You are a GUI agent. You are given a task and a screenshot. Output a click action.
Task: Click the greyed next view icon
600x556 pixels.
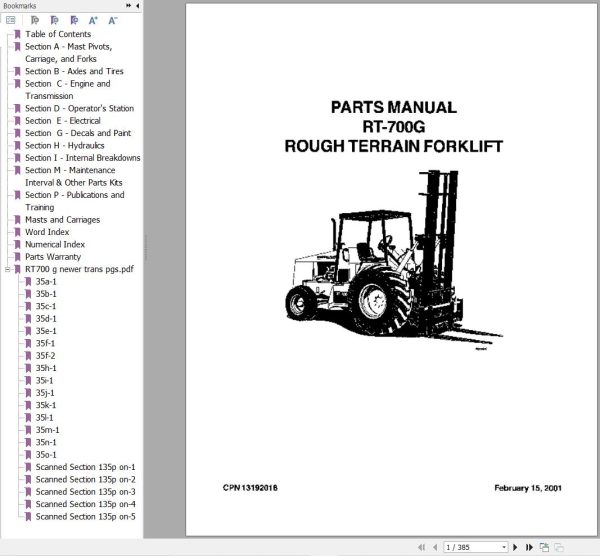click(559, 547)
